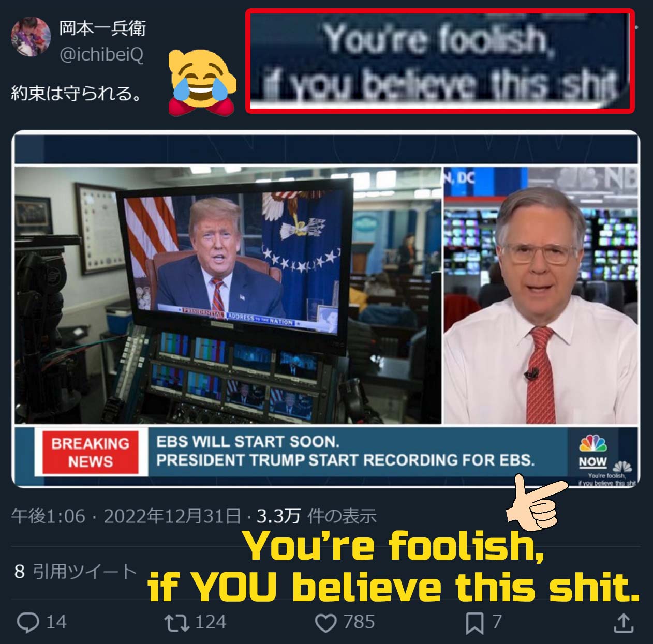Click the pointing hand emoji

pos(536,502)
